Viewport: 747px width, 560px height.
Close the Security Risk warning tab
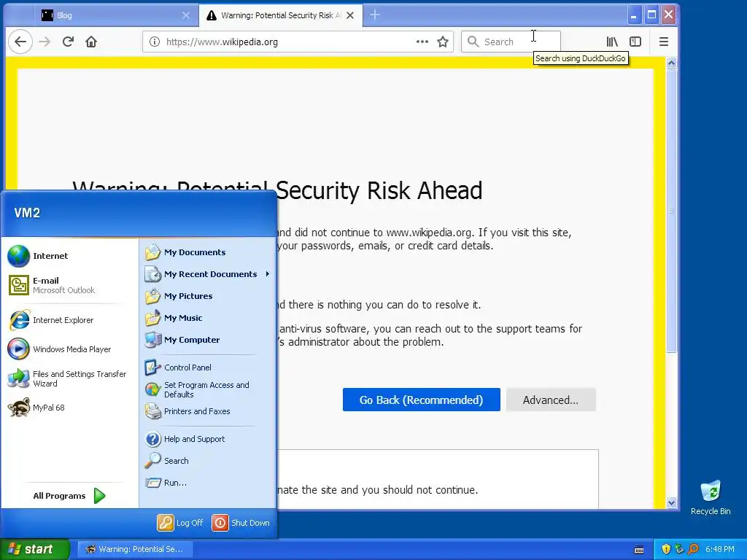(350, 15)
